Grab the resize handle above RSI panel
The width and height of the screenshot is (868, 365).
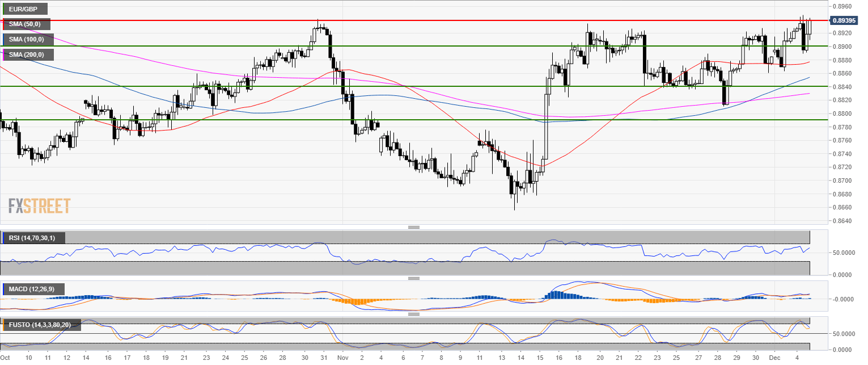413,228
